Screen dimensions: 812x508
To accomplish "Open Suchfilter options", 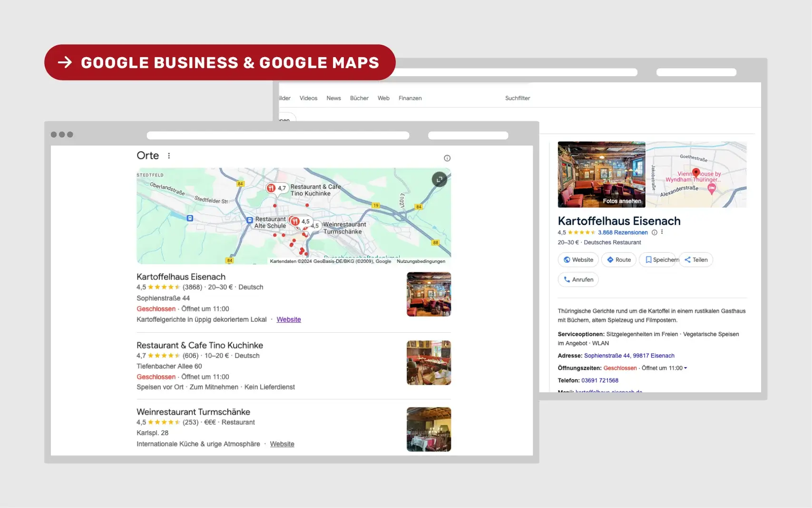I will coord(518,98).
